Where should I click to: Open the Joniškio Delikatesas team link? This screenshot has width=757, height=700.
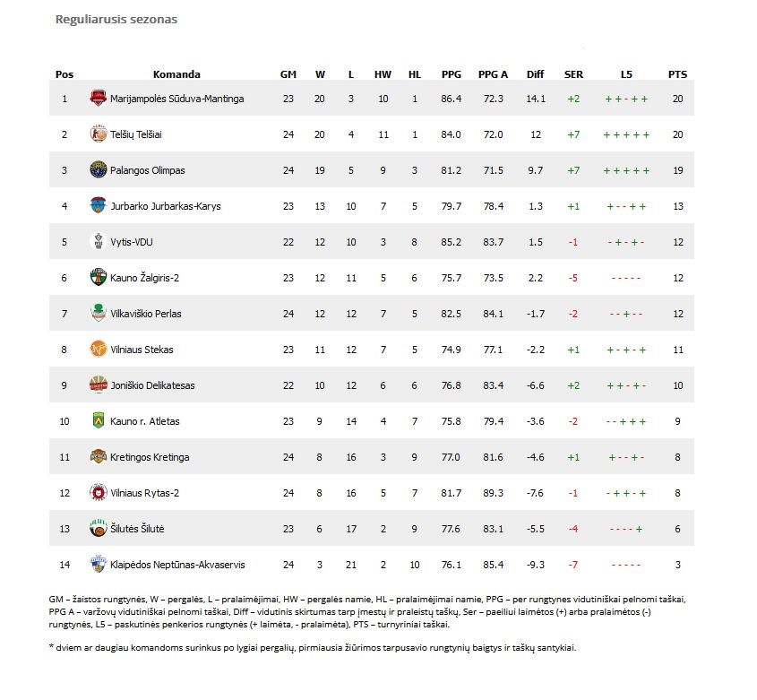click(x=152, y=385)
